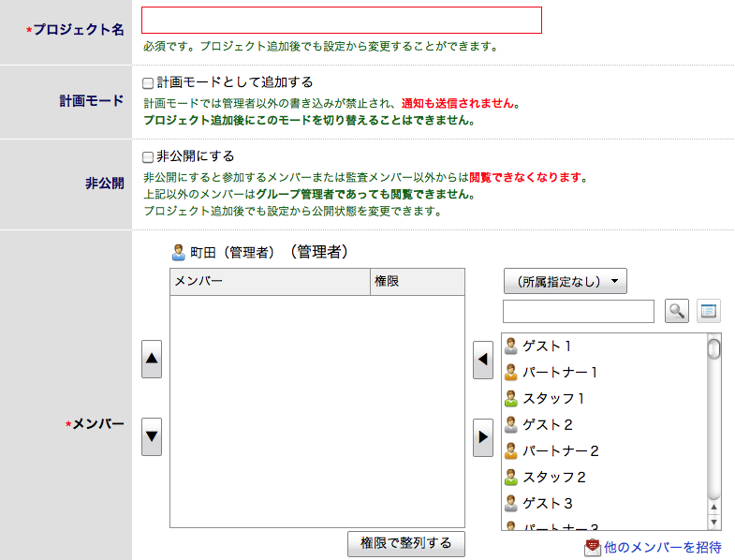This screenshot has height=560, width=735.
Task: Select スタッフ2 in the user list
Action: point(604,478)
